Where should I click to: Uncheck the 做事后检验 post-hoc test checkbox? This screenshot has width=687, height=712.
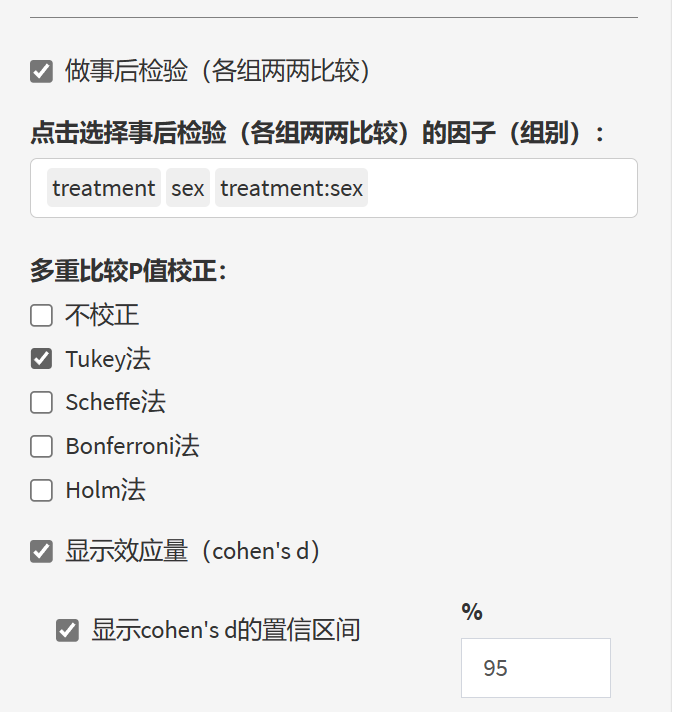point(41,71)
